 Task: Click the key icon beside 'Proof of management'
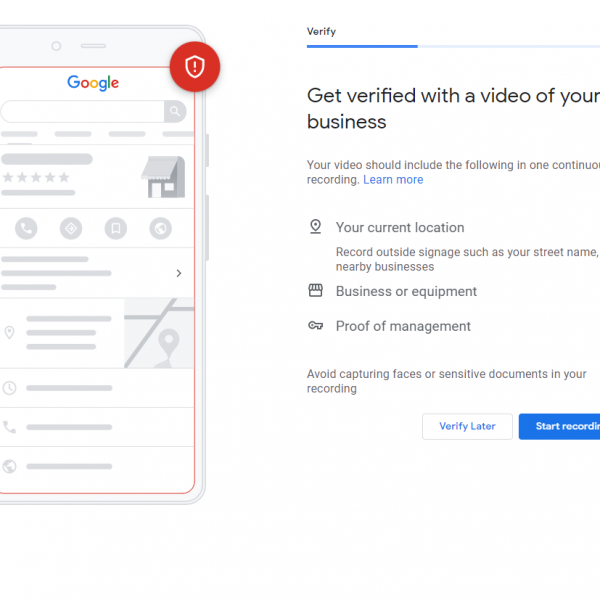[316, 326]
